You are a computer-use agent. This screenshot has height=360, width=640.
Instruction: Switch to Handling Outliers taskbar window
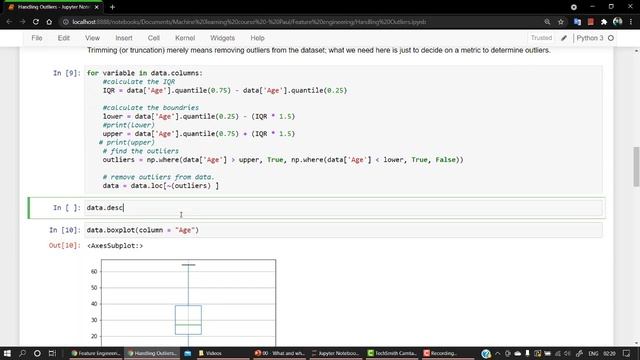click(151, 353)
